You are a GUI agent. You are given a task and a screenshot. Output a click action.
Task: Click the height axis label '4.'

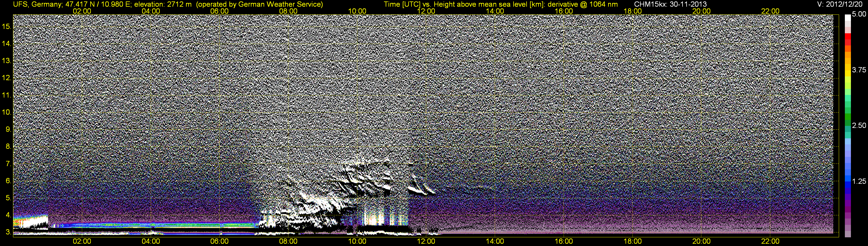pos(8,215)
